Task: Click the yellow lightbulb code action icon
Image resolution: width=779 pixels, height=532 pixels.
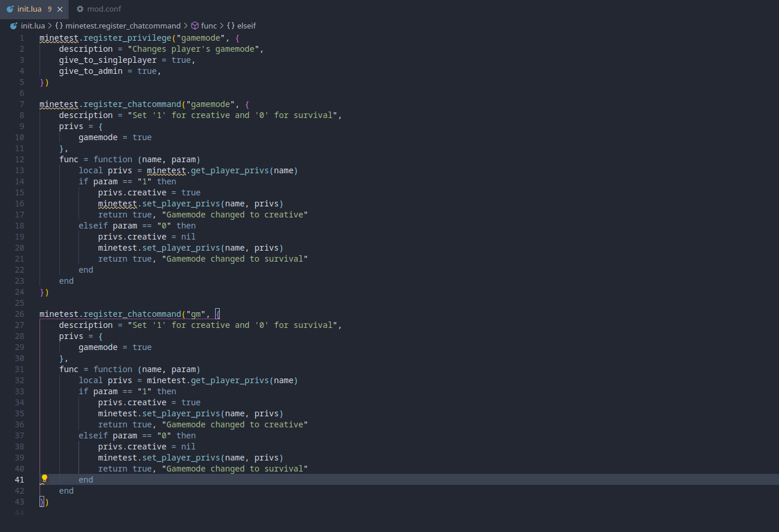Action: tap(44, 479)
